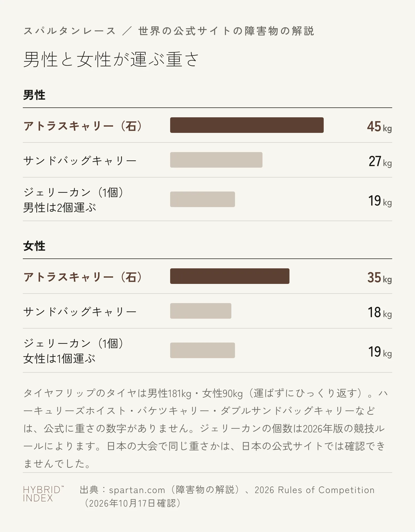
Task: Click the 18 kg value label
Action: [x=380, y=312]
